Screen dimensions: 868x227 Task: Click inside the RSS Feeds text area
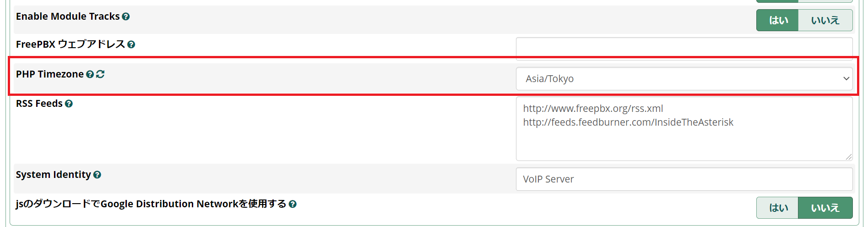click(x=684, y=138)
